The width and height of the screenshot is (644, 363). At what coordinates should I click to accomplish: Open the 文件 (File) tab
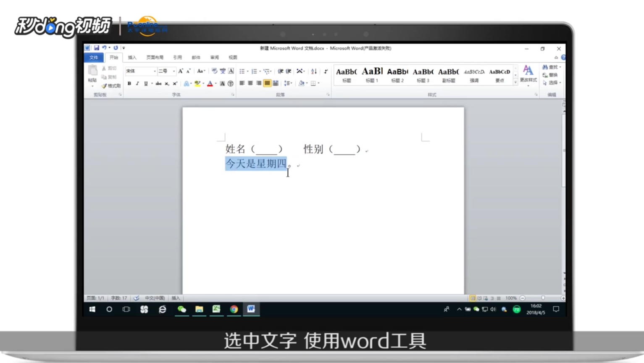point(94,58)
